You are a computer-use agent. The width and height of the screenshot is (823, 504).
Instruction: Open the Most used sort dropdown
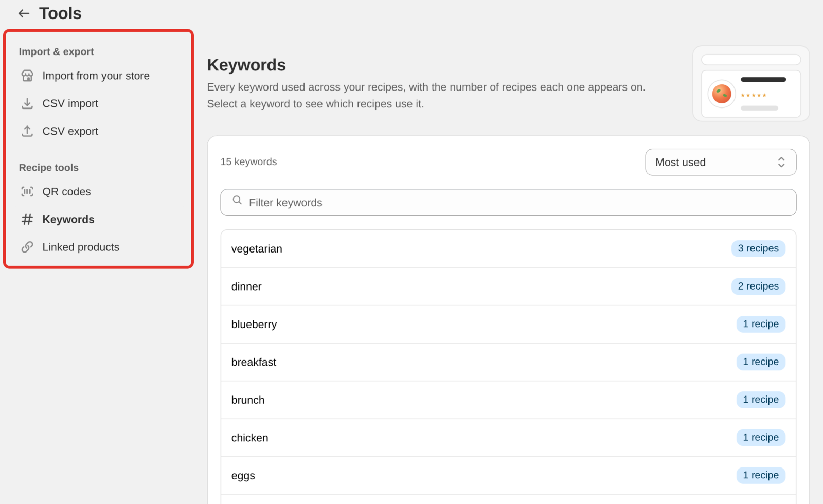721,162
